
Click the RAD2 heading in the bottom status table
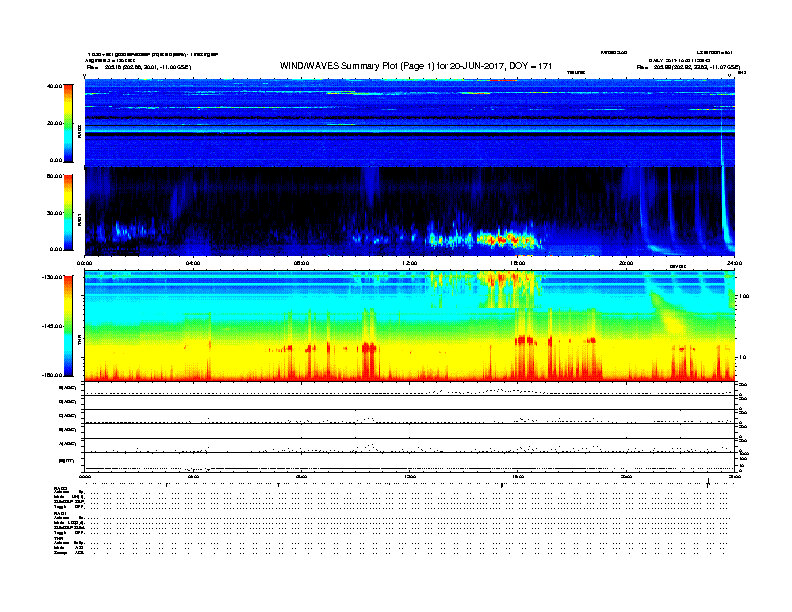[60, 488]
